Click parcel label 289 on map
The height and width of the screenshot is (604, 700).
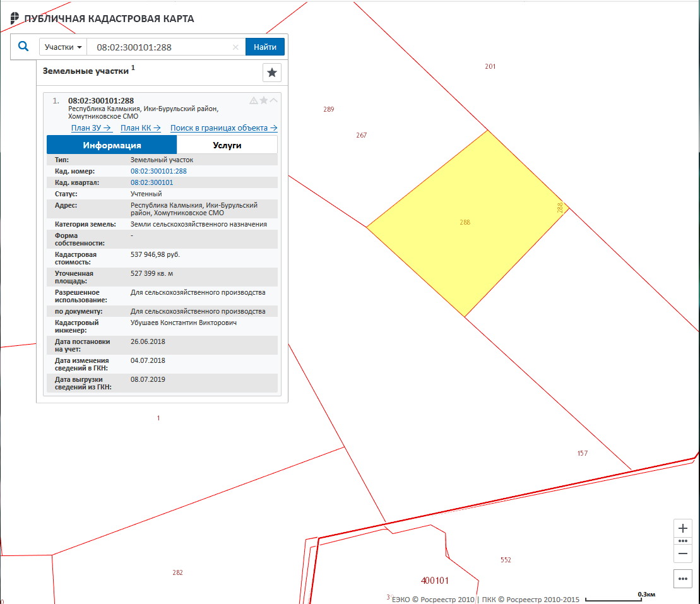coord(329,109)
